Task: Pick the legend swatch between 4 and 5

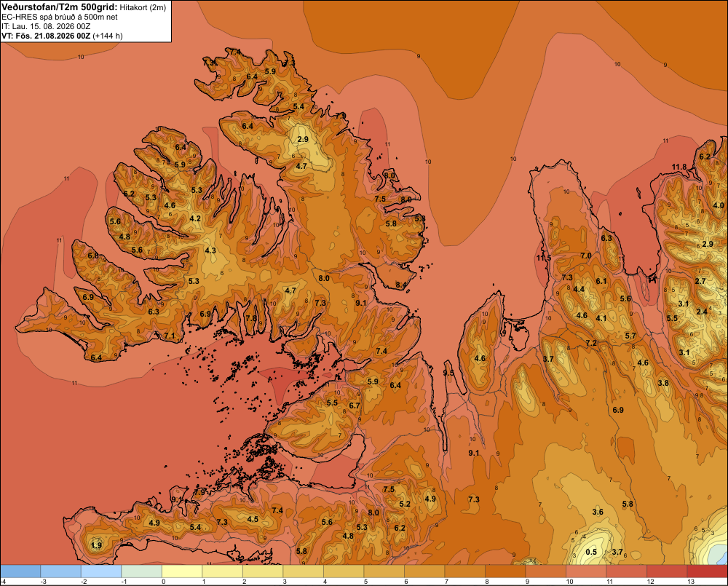Action: [344, 571]
